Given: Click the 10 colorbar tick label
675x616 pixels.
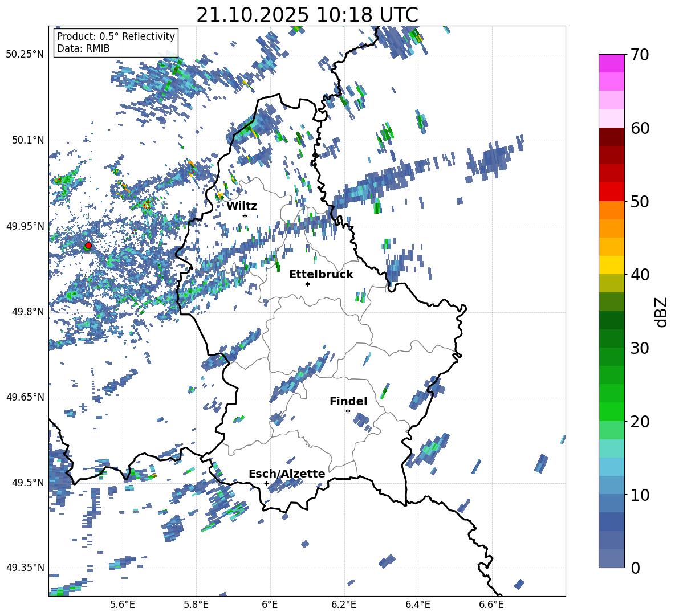Looking at the screenshot, I should [x=639, y=495].
